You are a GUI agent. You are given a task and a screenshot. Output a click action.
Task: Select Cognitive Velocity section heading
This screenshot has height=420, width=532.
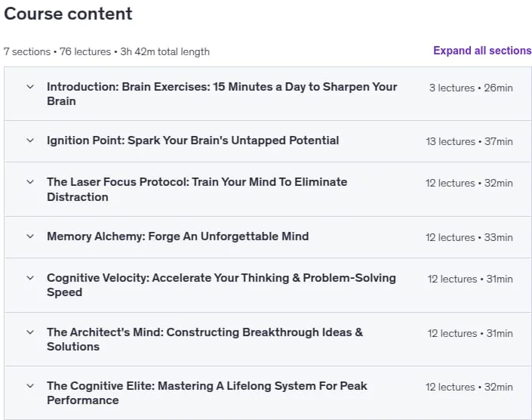click(221, 285)
